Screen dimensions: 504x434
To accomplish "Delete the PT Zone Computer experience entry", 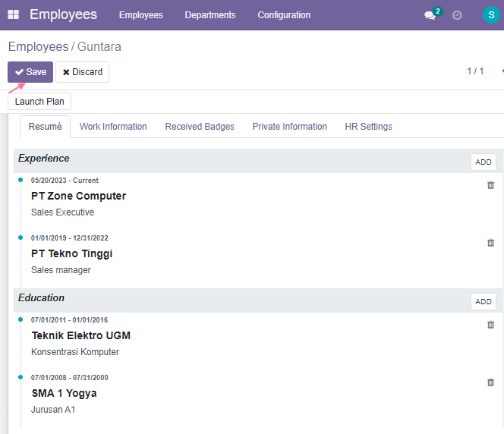I will point(490,185).
